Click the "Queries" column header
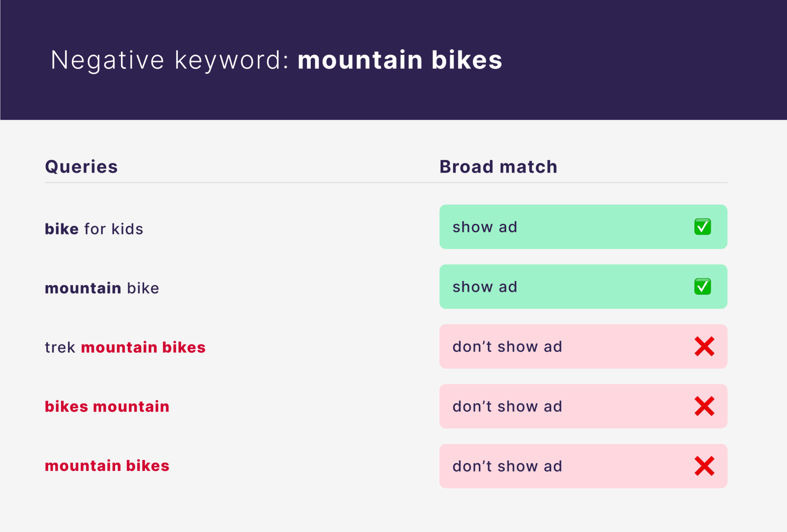Screen dimensions: 787x532 81,167
